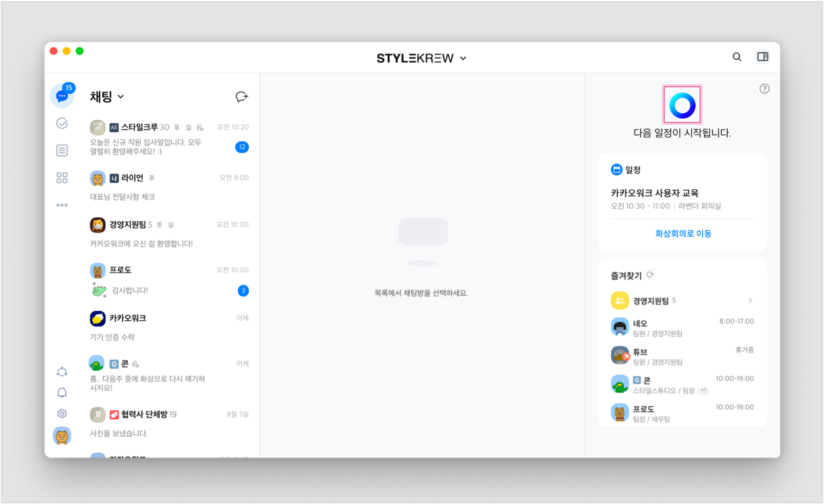Viewport: 824px width, 504px height.
Task: Open the more options dots in the sidebar
Action: point(62,205)
